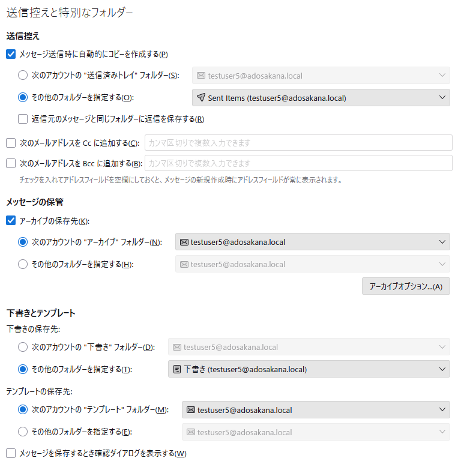Click envelope icon in templates account dropdown
The width and height of the screenshot is (470, 476).
(x=190, y=410)
